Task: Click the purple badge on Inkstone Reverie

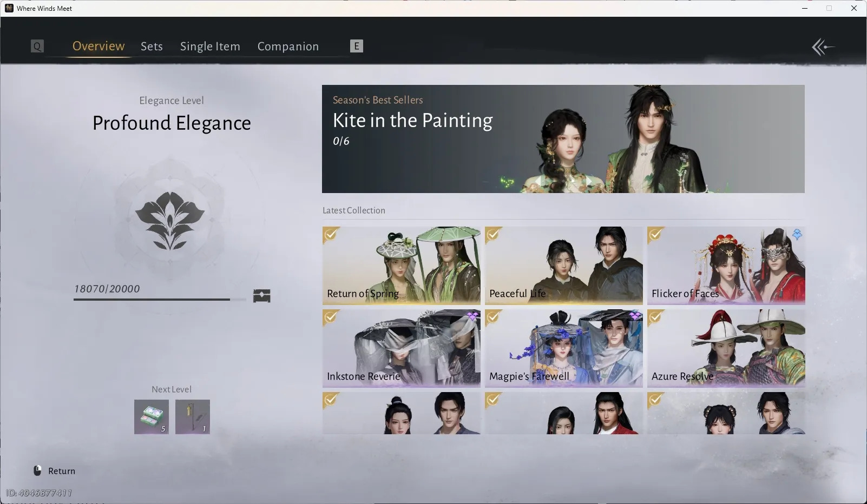Action: [x=472, y=316]
